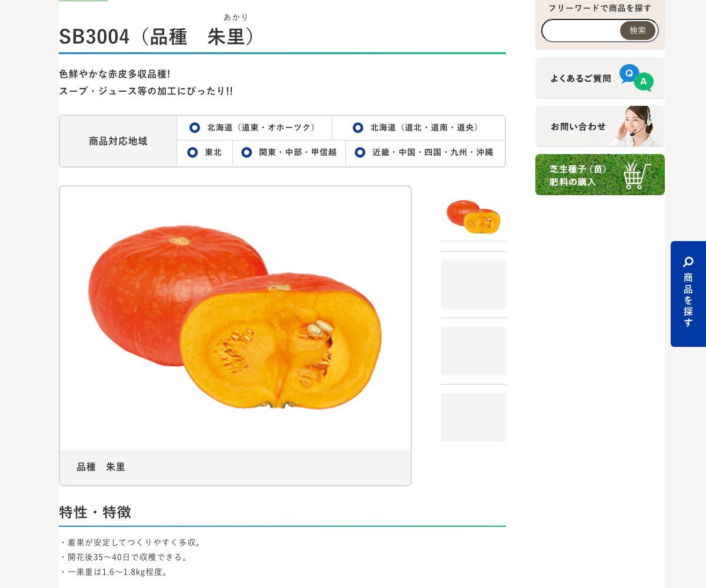The width and height of the screenshot is (706, 588).
Task: Select the second empty gallery thumbnail
Action: 474,285
